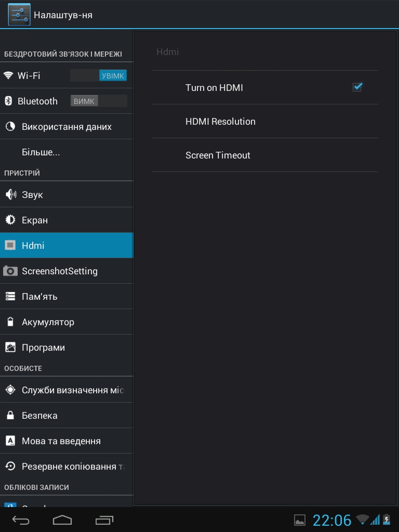Screen dimensions: 399x532
Task: Select Програми in the settings list
Action: click(x=43, y=348)
